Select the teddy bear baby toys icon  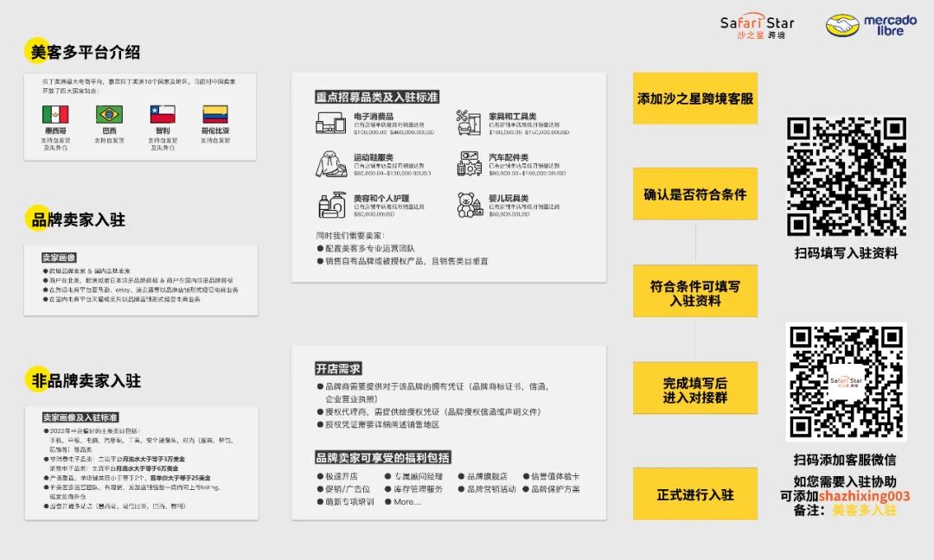point(470,205)
